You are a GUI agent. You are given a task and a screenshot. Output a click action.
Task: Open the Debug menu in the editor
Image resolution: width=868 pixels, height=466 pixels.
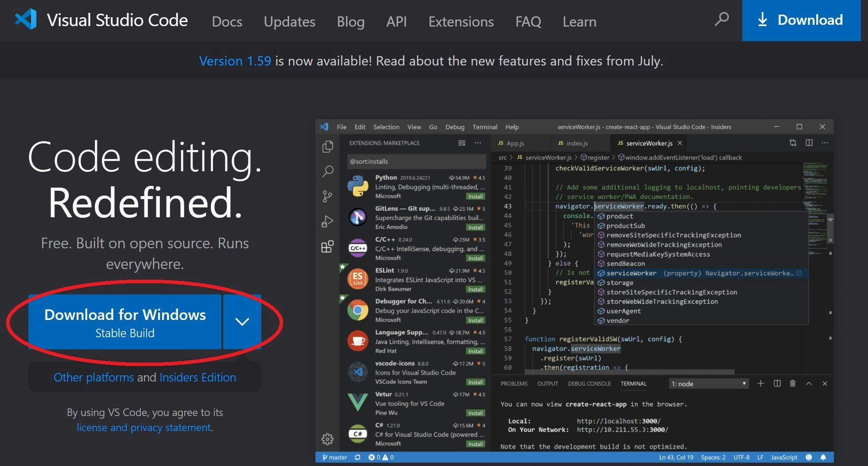(x=455, y=127)
